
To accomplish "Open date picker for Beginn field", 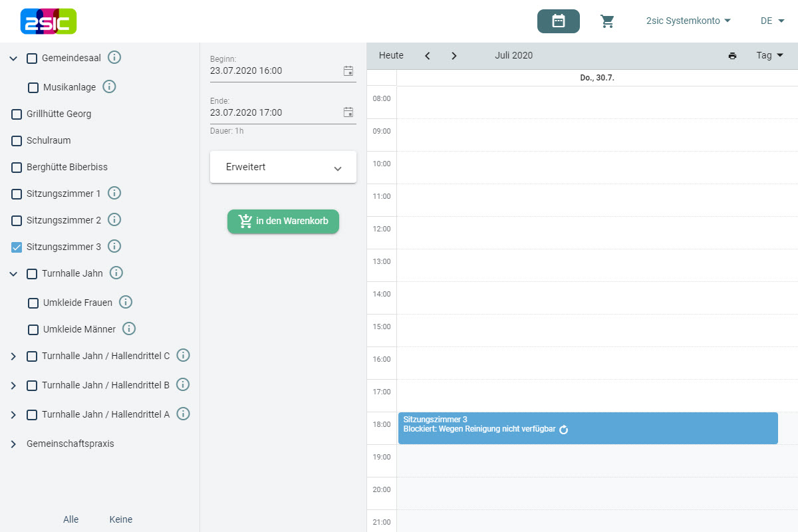I will (x=348, y=71).
